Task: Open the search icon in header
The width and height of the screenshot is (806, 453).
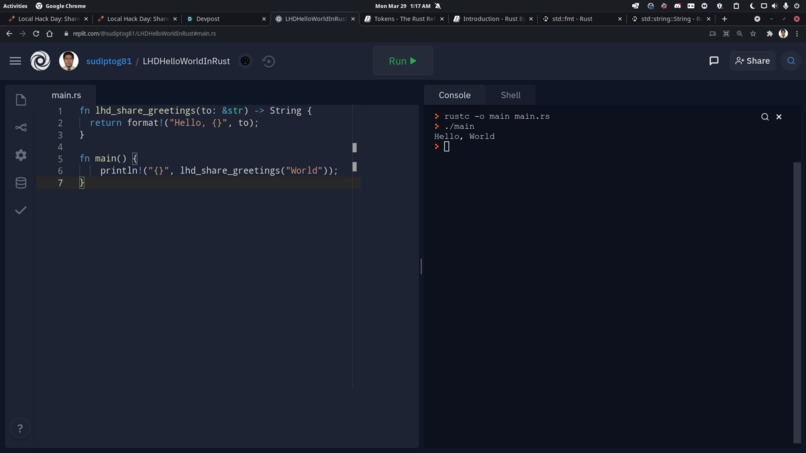Action: [x=791, y=61]
